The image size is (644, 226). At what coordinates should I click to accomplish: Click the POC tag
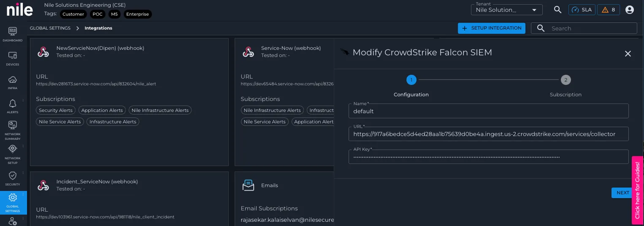(97, 14)
